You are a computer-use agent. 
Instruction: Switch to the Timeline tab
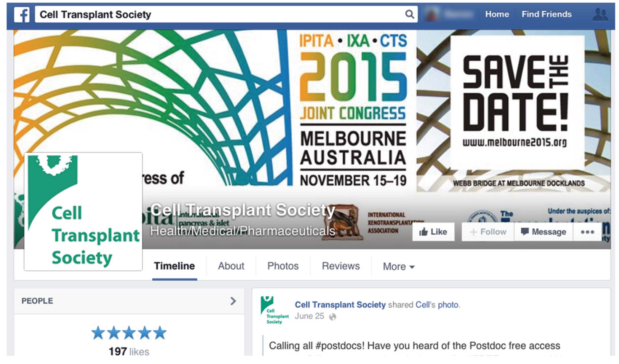(174, 266)
